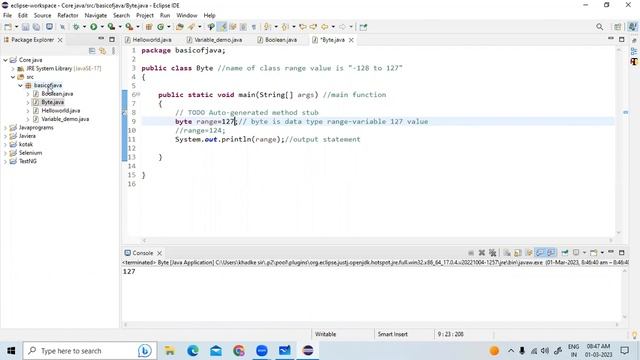The height and width of the screenshot is (360, 640).
Task: Click the Open Perspective icon at top right
Action: point(618,27)
